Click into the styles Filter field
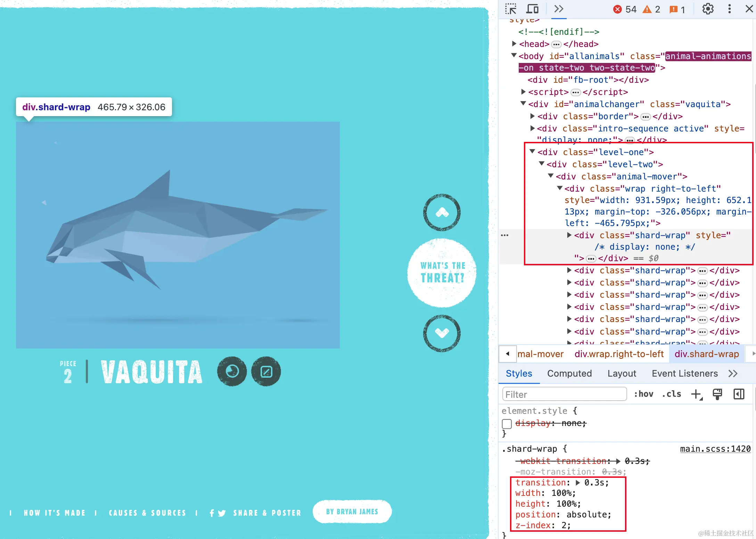The width and height of the screenshot is (756, 539). (564, 394)
